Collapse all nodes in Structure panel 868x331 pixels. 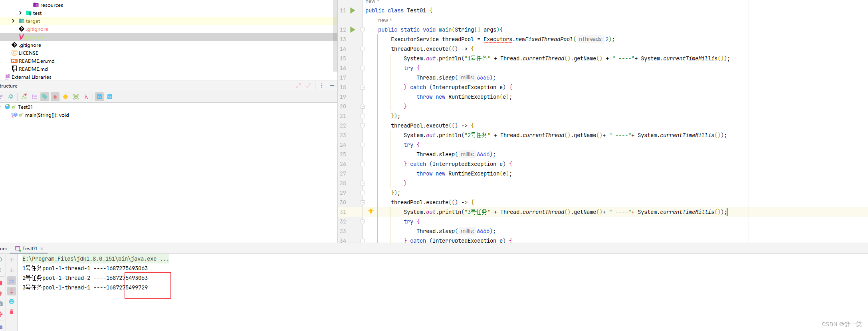click(x=309, y=86)
